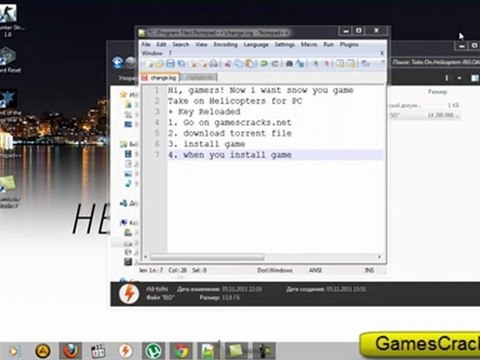Image resolution: width=480 pixels, height=360 pixels.
Task: Click the Favorites star in Explorer sidebar
Action: [123, 94]
